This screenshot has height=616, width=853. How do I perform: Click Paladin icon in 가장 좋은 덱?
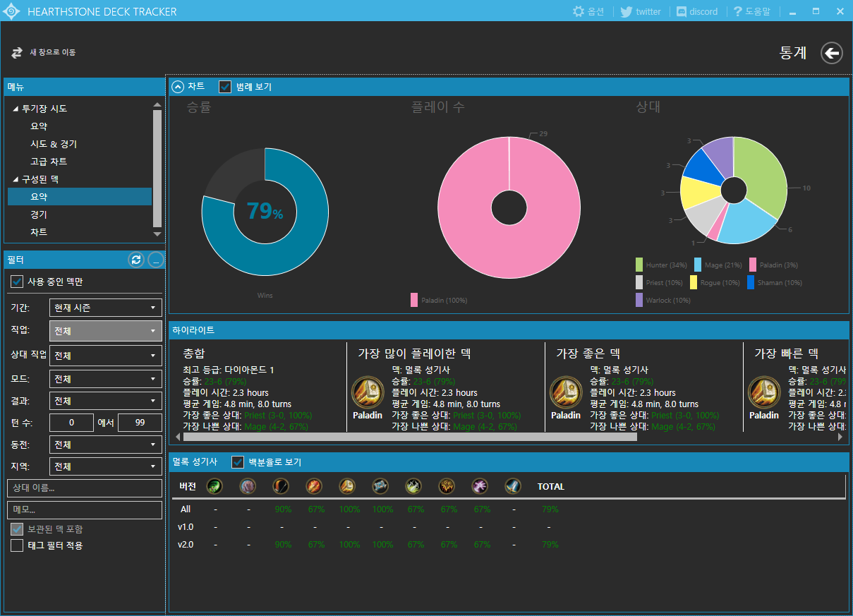point(566,392)
